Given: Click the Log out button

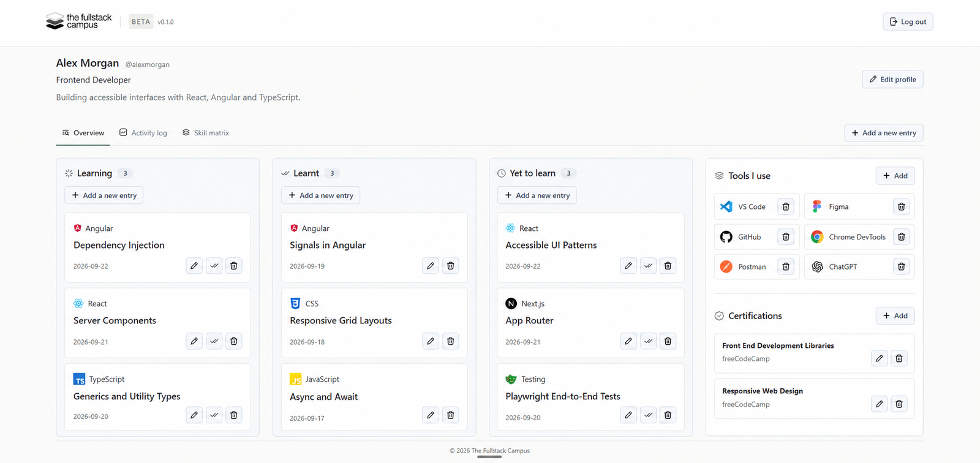Looking at the screenshot, I should 908,22.
